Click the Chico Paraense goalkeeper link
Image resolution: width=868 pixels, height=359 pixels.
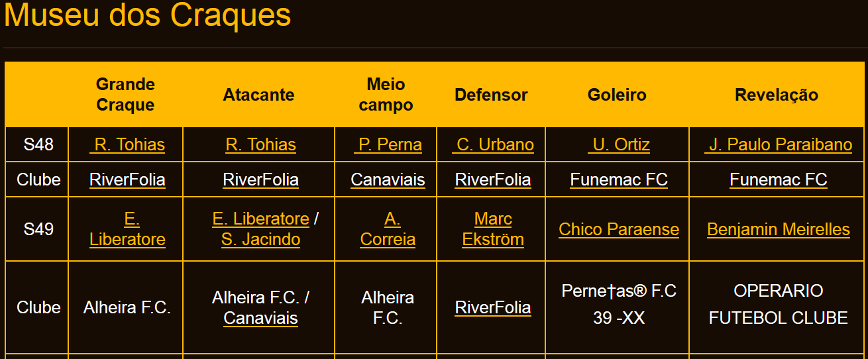[619, 229]
